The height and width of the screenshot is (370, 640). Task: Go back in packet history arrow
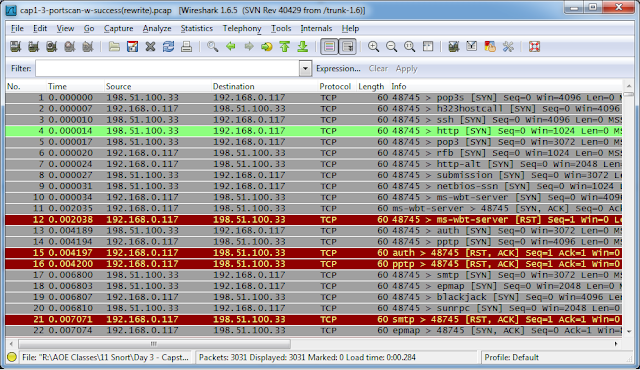coord(231,47)
